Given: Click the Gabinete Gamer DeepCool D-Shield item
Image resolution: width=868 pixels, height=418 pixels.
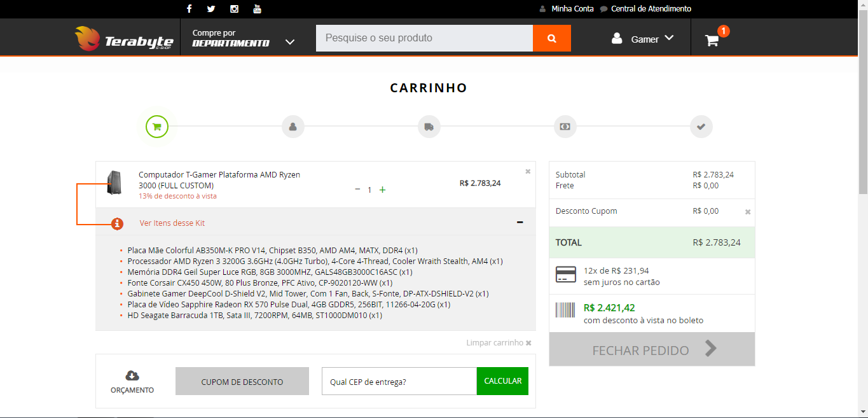Looking at the screenshot, I should pyautogui.click(x=308, y=294).
